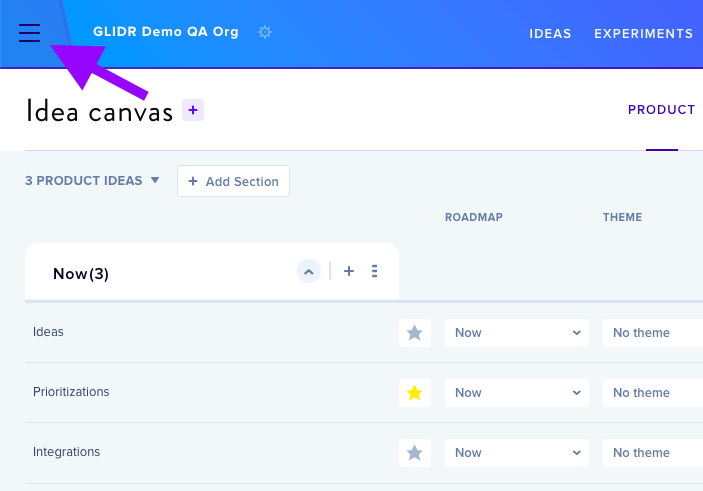Open roadmap dropdown for Ideas row
The height and width of the screenshot is (491, 703).
[516, 333]
